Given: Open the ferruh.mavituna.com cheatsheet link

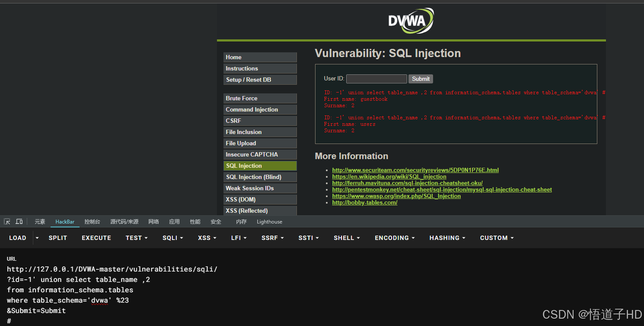Looking at the screenshot, I should (407, 183).
